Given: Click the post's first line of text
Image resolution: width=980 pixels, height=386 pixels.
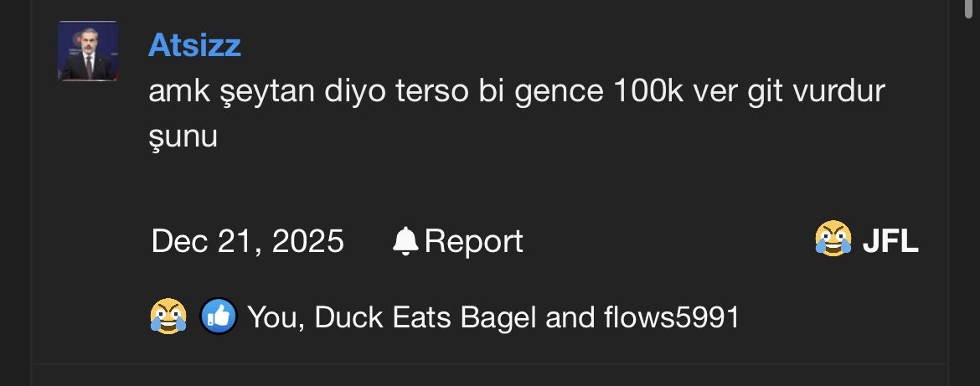Looking at the screenshot, I should 517,91.
